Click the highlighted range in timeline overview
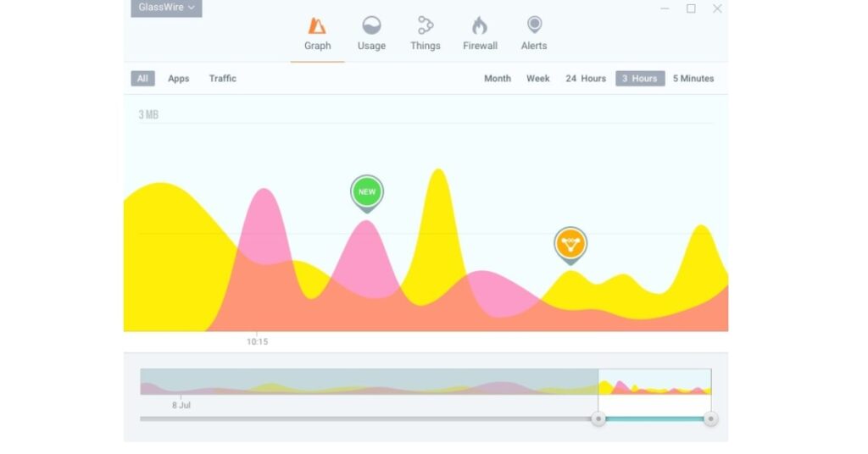 [655, 381]
